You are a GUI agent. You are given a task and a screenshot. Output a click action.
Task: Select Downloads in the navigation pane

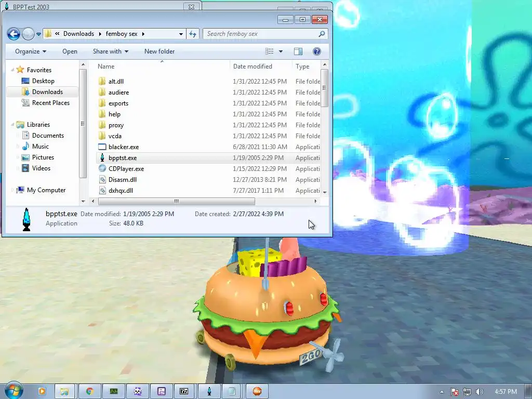[47, 91]
